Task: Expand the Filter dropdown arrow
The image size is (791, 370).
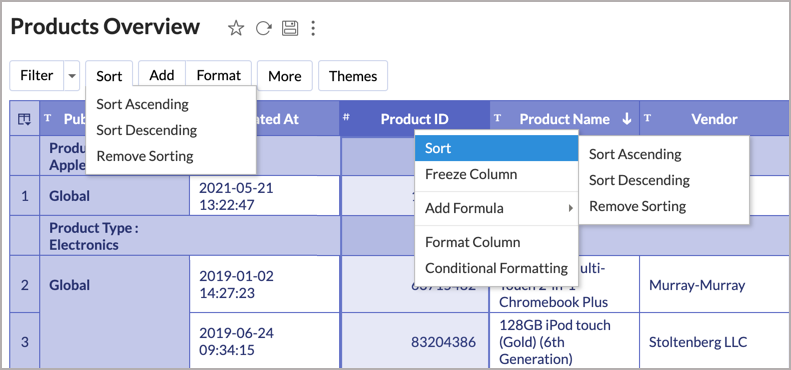Action: 72,76
